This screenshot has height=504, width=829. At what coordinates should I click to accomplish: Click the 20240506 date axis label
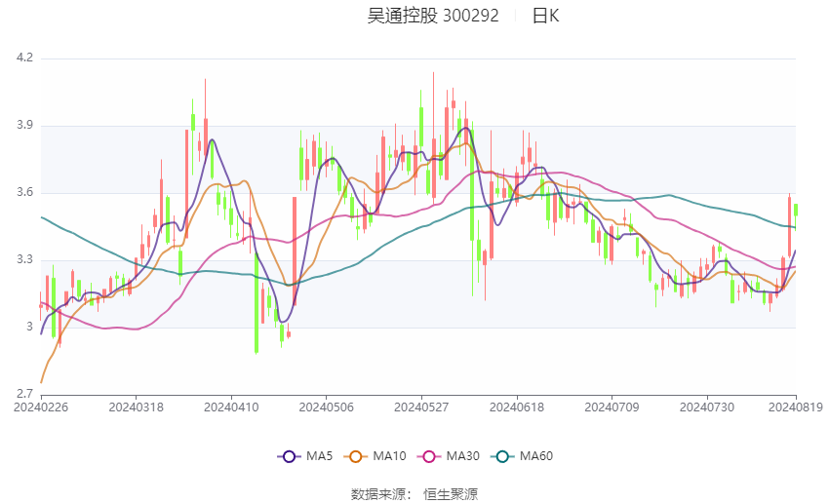coord(326,407)
